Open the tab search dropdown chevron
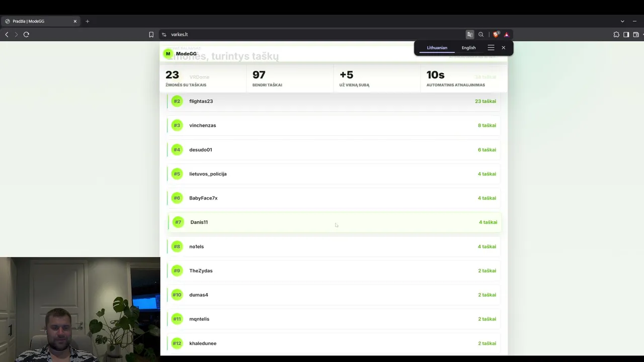This screenshot has height=362, width=644. (622, 21)
